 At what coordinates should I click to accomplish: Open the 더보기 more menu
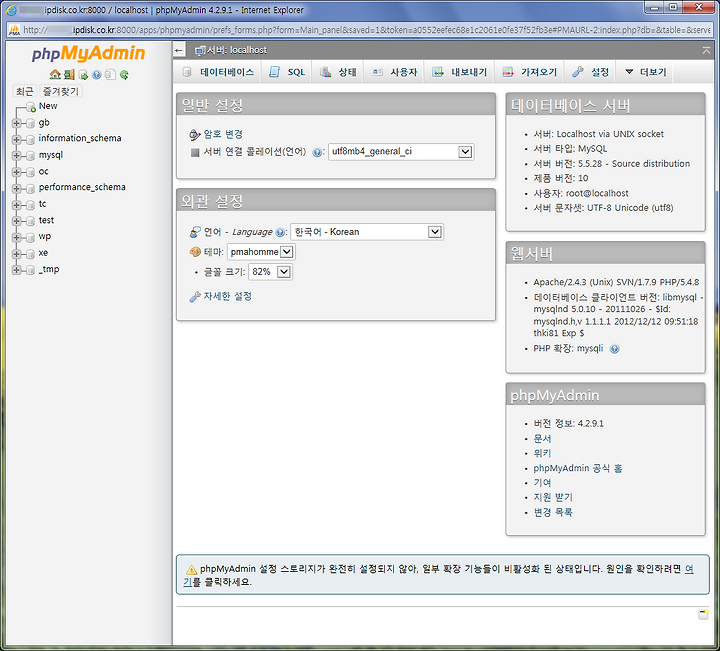646,72
